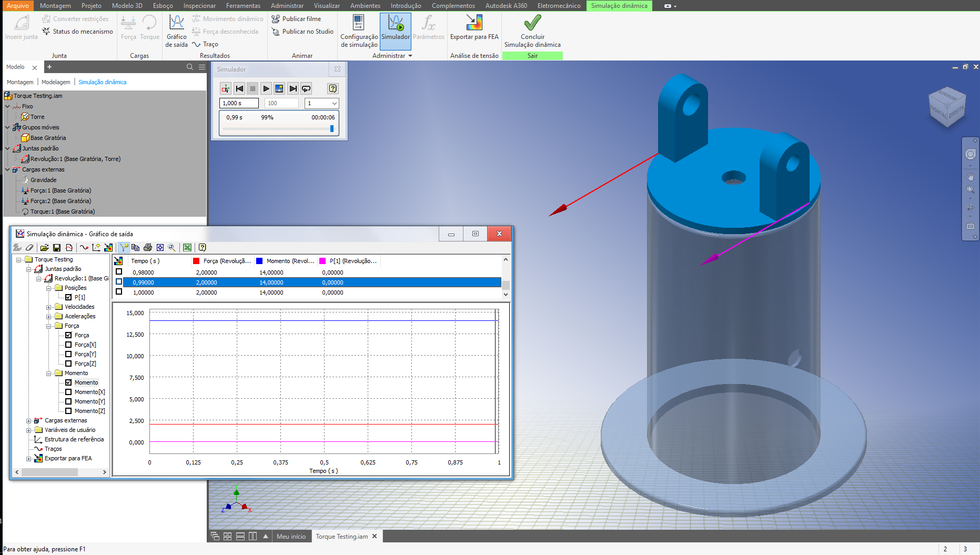This screenshot has height=555, width=980.
Task: Export graph data to Excel
Action: pos(187,247)
